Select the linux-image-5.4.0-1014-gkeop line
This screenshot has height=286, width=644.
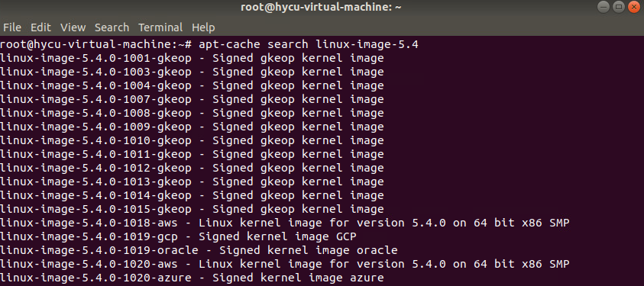point(192,195)
